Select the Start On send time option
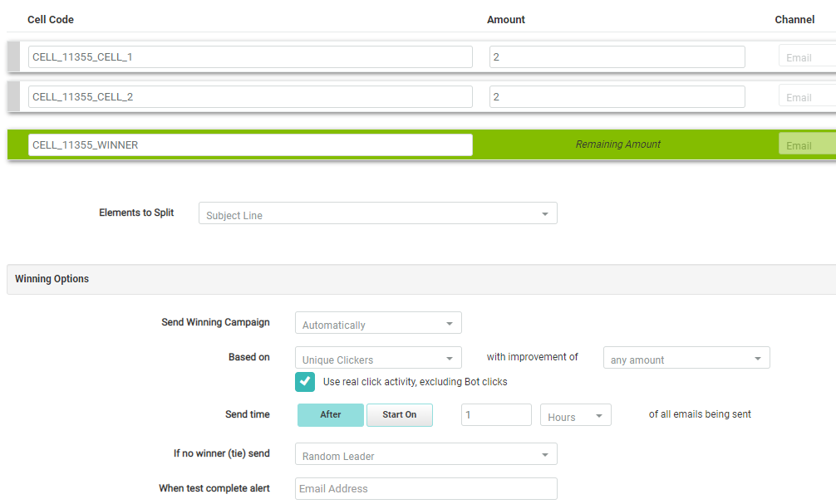 pos(399,415)
